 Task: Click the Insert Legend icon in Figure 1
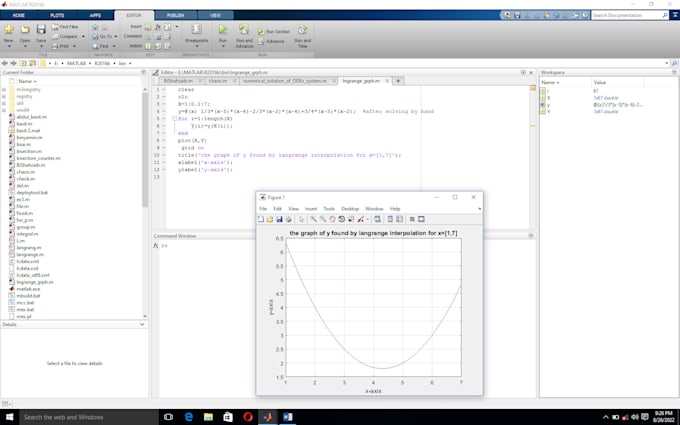399,219
